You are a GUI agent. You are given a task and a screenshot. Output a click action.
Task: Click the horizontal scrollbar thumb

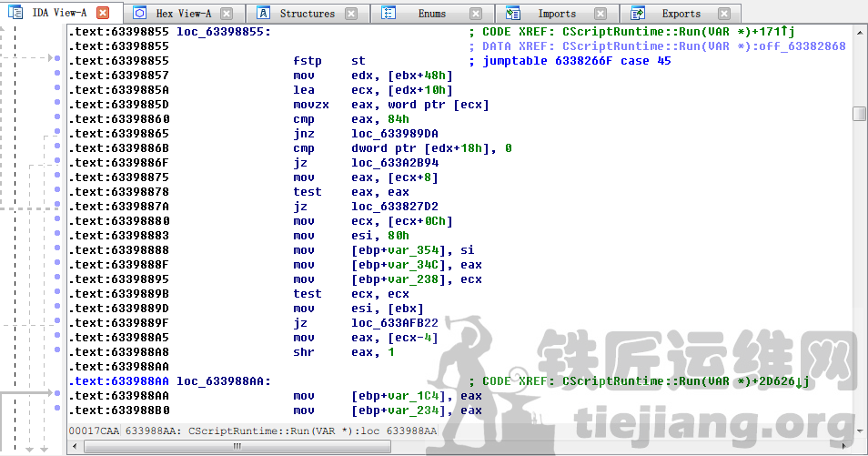(237, 446)
